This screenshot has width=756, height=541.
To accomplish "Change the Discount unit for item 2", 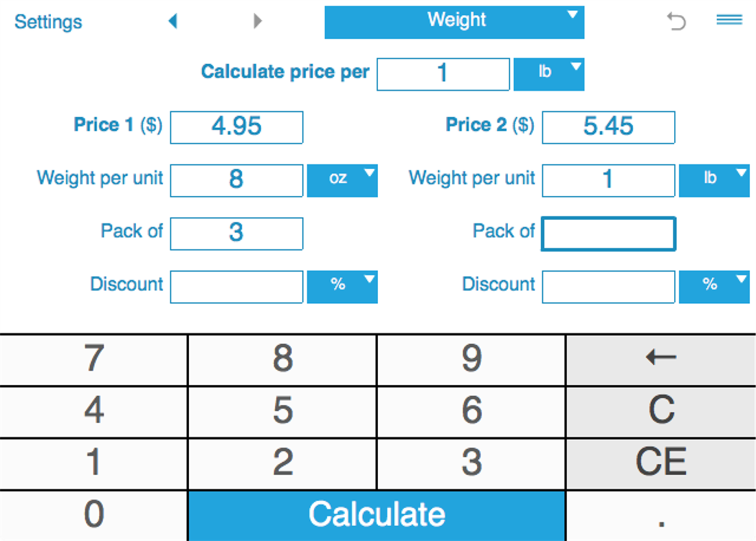I will click(x=714, y=287).
